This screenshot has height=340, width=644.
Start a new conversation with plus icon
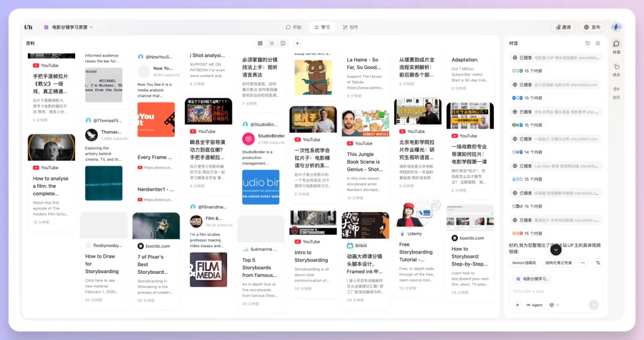[597, 43]
